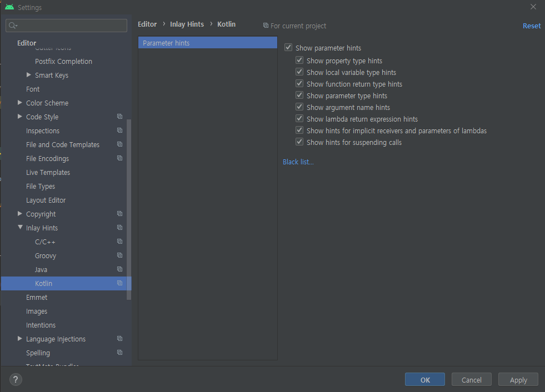Open help with the question mark button
This screenshot has height=392, width=545.
click(16, 379)
